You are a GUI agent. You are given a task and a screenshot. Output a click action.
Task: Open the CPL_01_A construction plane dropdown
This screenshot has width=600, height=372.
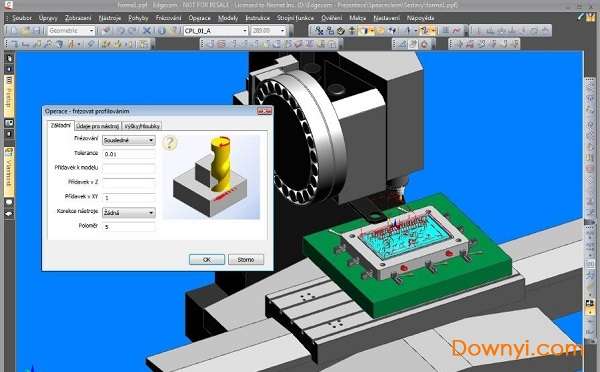(216, 31)
